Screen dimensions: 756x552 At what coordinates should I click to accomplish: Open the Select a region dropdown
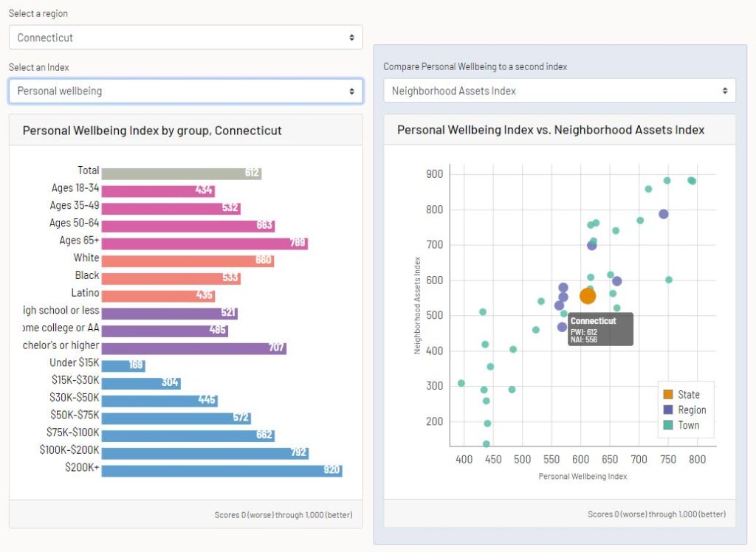point(185,38)
